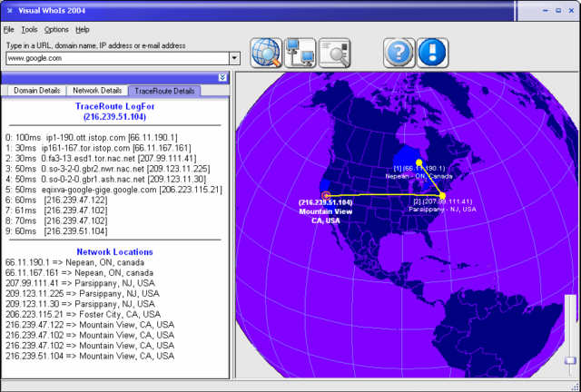The height and width of the screenshot is (392, 581).
Task: Open the question-mark help button
Action: 399,53
